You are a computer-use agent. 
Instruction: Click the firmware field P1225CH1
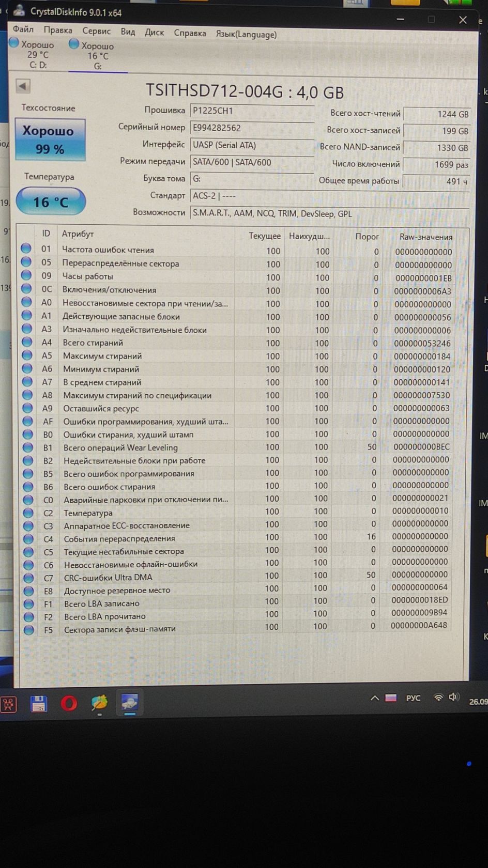point(252,111)
